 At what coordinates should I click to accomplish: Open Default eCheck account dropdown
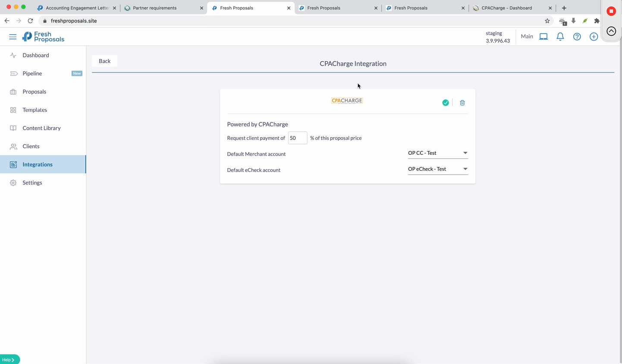click(438, 169)
